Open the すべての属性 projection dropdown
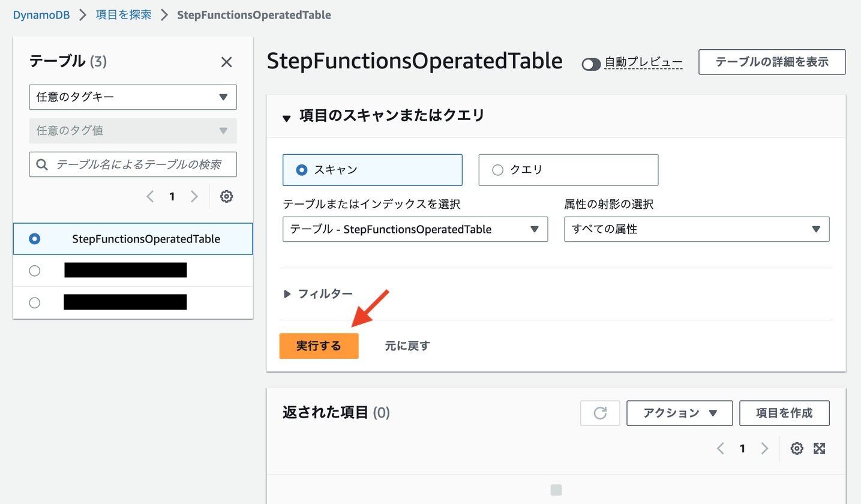The image size is (861, 504). point(696,229)
